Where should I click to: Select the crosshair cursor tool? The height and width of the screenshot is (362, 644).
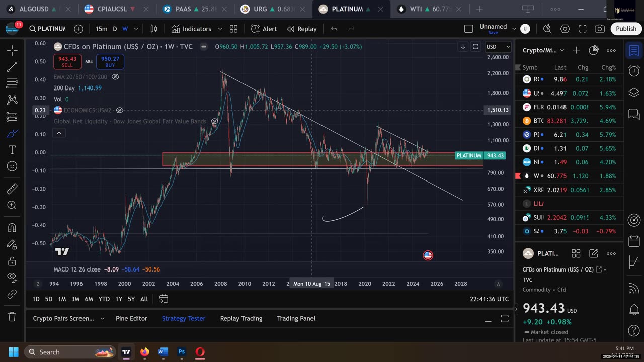(x=12, y=50)
